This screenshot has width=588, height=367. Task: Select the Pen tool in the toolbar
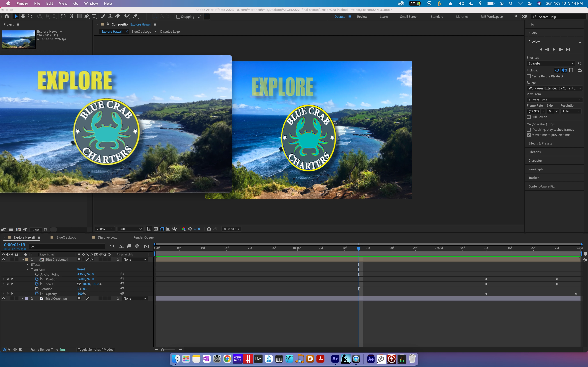coord(87,16)
